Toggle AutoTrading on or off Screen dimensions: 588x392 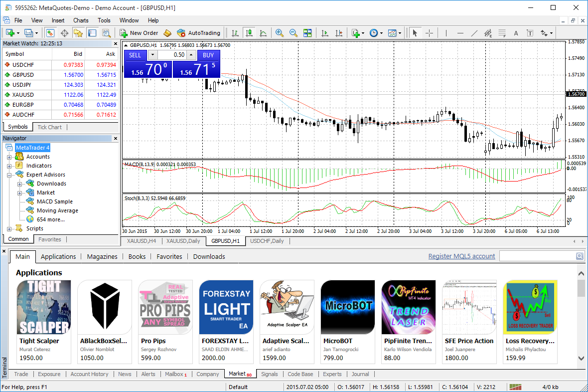click(199, 33)
